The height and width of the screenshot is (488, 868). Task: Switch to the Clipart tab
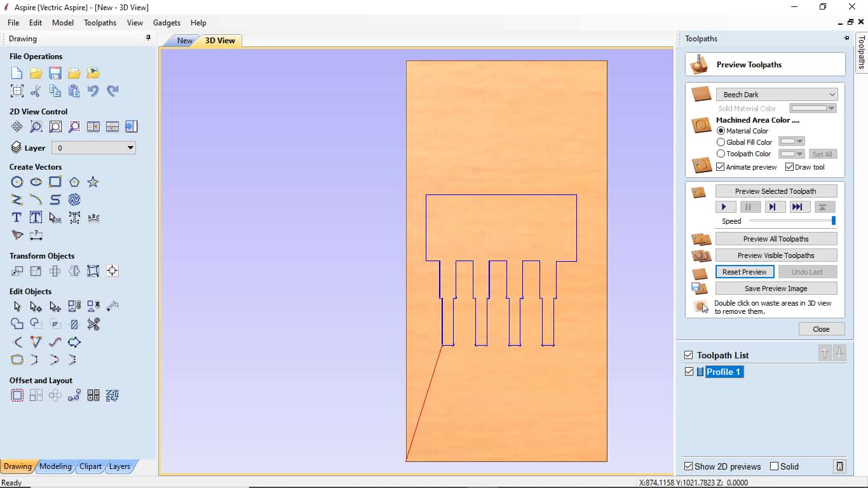[x=90, y=466]
